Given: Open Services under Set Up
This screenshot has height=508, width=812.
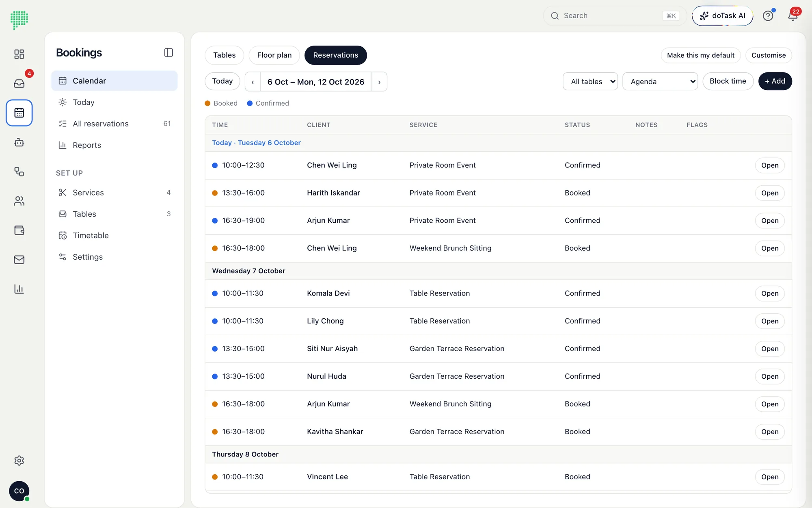Looking at the screenshot, I should pos(114,193).
